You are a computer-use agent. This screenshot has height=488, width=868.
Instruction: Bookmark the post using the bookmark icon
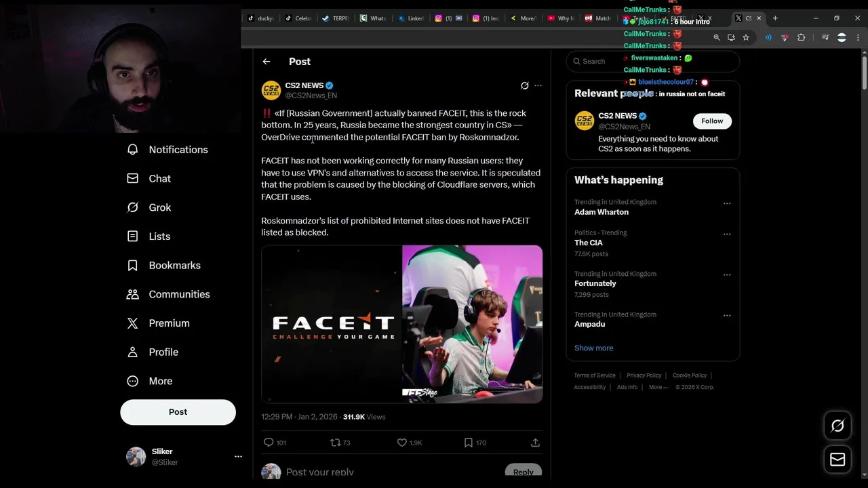point(468,443)
